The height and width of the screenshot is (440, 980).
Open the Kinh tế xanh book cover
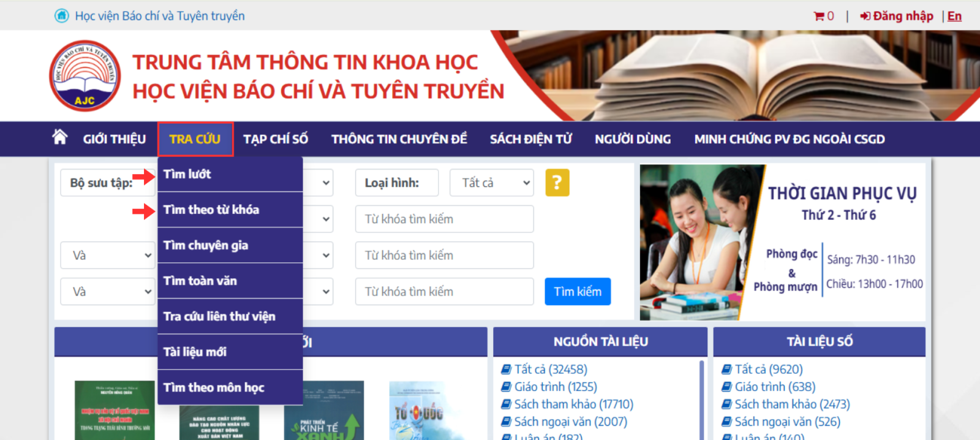[x=324, y=411]
